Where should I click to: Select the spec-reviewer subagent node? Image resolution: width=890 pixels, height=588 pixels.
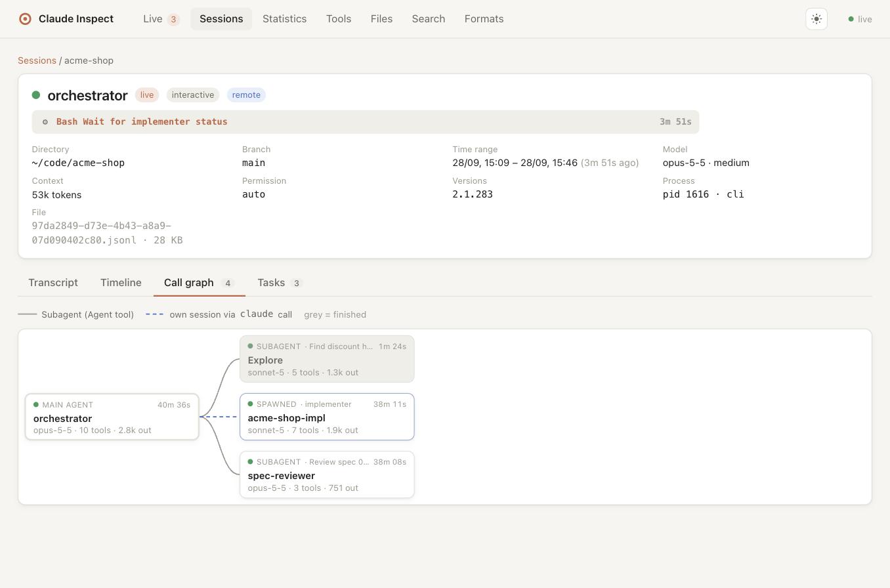[x=327, y=474]
